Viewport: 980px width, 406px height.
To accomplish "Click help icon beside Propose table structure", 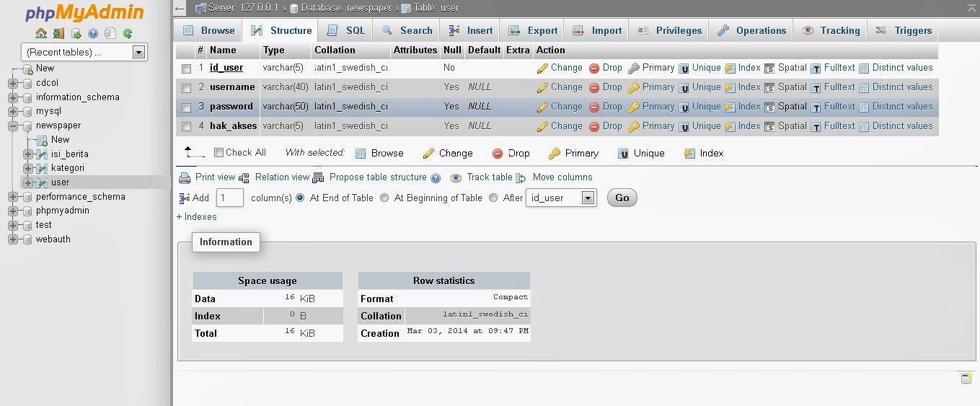I will (x=436, y=178).
